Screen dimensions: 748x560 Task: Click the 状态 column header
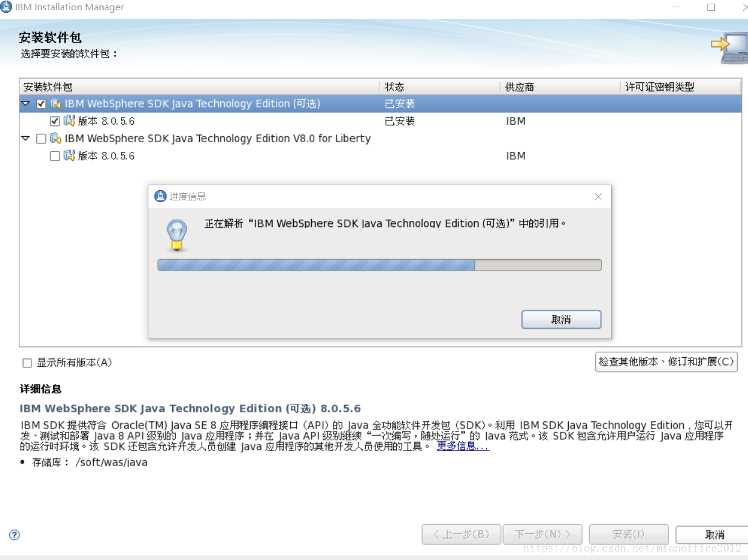[440, 87]
